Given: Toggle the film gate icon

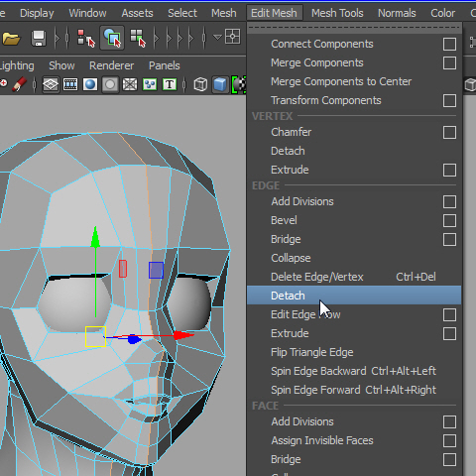Looking at the screenshot, I should [70, 84].
